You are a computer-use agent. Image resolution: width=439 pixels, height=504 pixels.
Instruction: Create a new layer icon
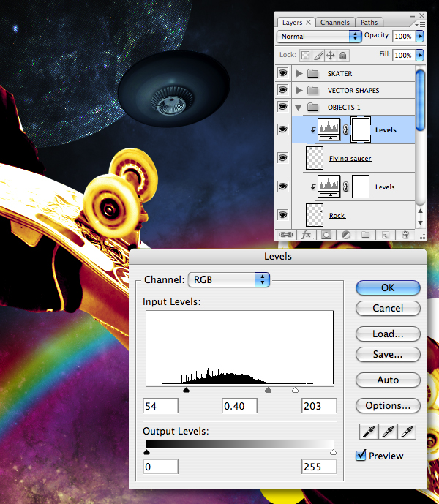point(386,235)
